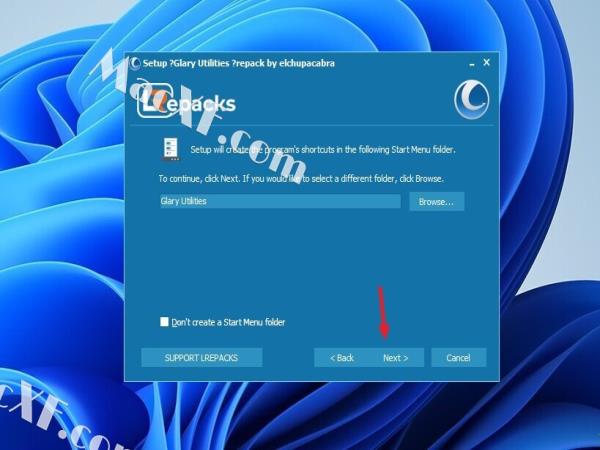This screenshot has height=450, width=600.
Task: Click the text about program's shortcuts
Action: [323, 149]
